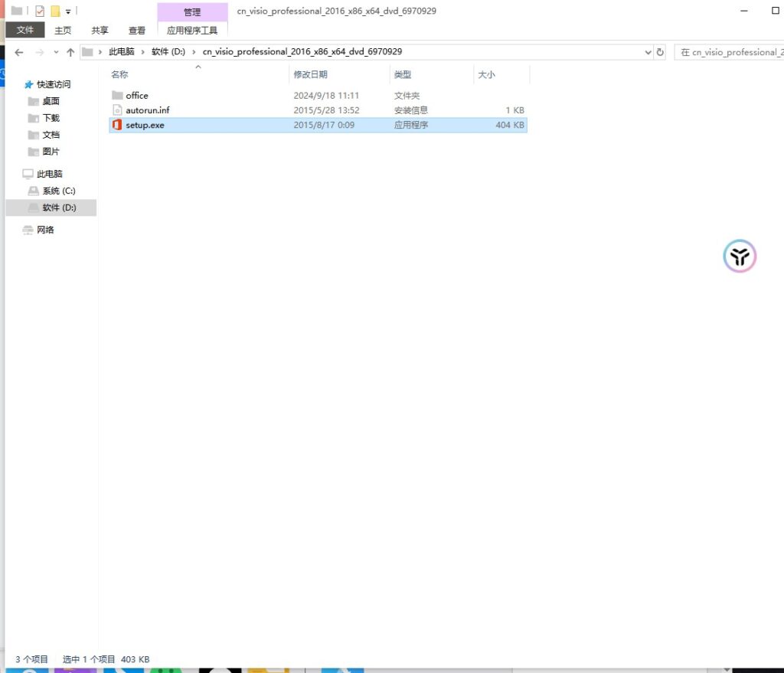Open the recent locations dropdown arrow
The width and height of the screenshot is (784, 673).
pyautogui.click(x=56, y=52)
